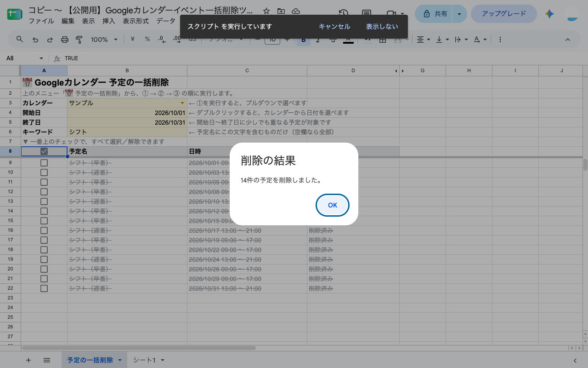This screenshot has width=588, height=368.
Task: Open the 表示形式 menu
Action: 136,21
